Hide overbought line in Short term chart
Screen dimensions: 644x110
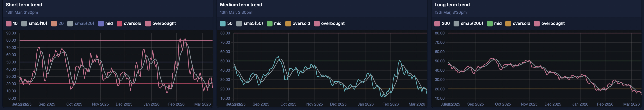point(161,24)
